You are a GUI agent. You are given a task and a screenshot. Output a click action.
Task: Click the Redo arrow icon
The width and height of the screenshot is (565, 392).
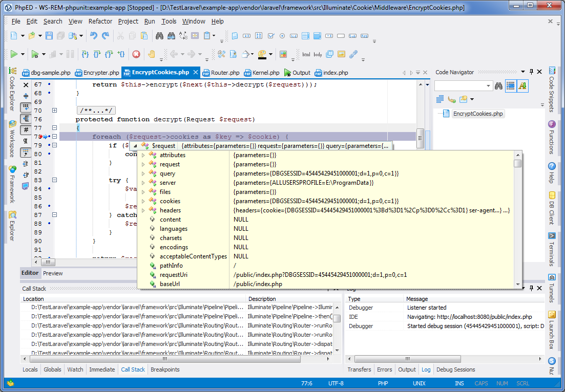[105, 36]
